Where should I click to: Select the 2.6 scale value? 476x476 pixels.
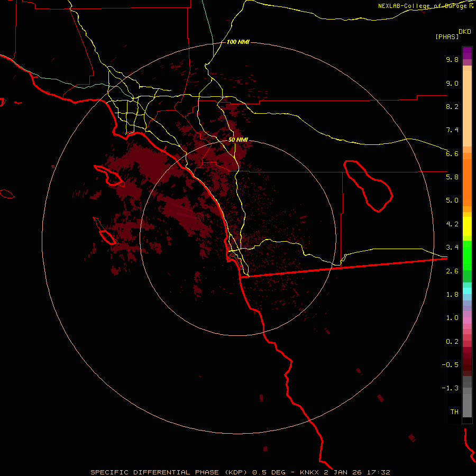452,271
